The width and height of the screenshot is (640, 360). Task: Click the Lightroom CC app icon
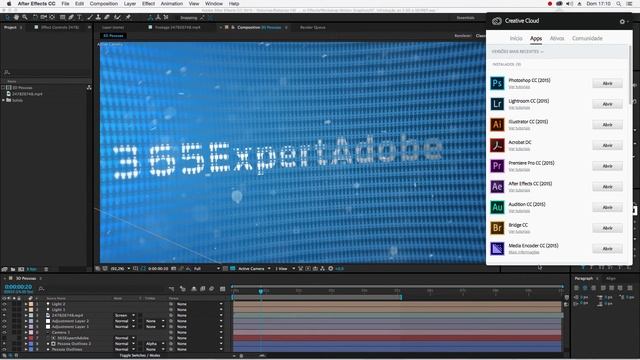pyautogui.click(x=497, y=104)
